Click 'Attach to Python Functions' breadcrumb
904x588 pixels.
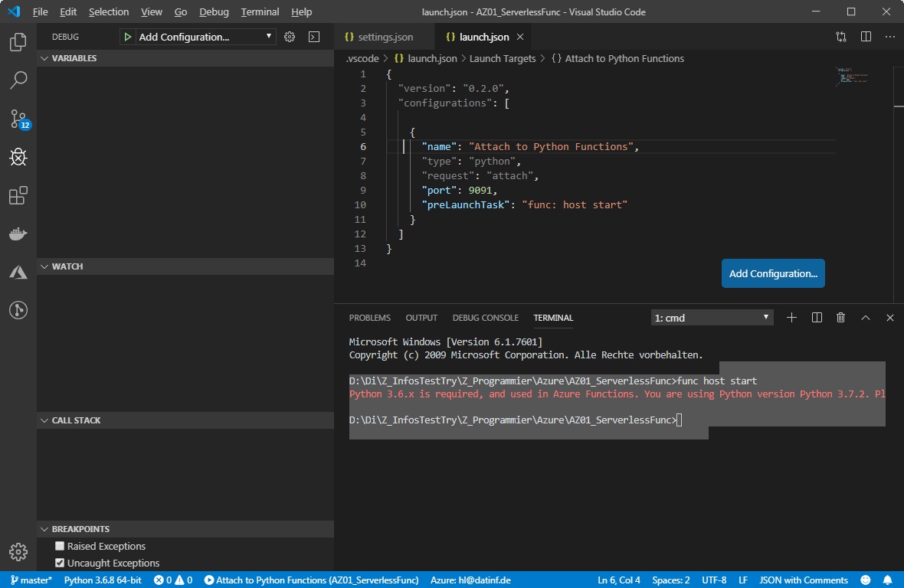click(624, 59)
